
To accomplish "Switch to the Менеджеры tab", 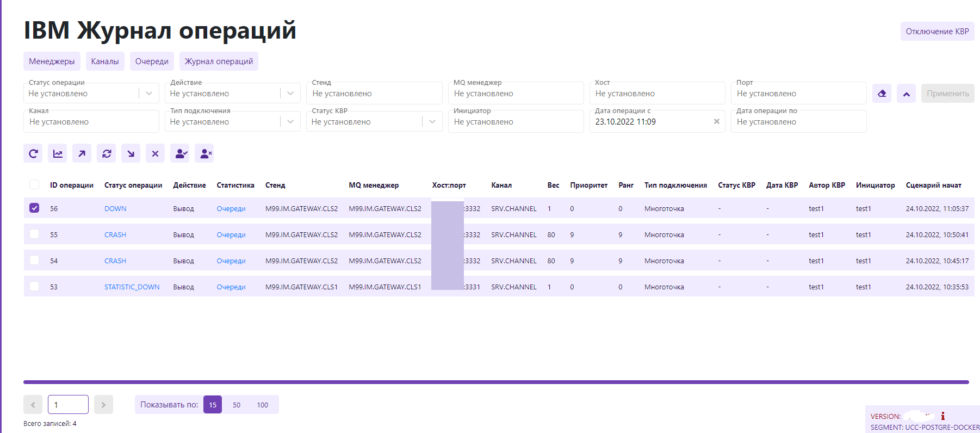I will pyautogui.click(x=52, y=61).
